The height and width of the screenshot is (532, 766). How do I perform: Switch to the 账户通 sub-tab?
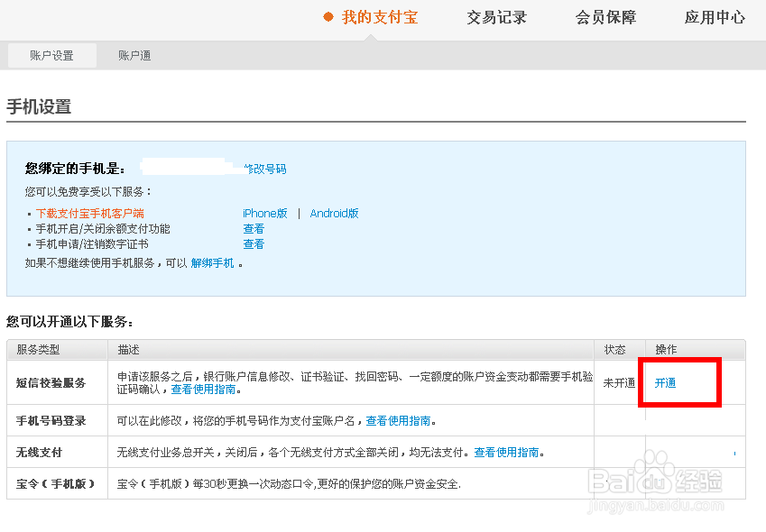click(134, 56)
